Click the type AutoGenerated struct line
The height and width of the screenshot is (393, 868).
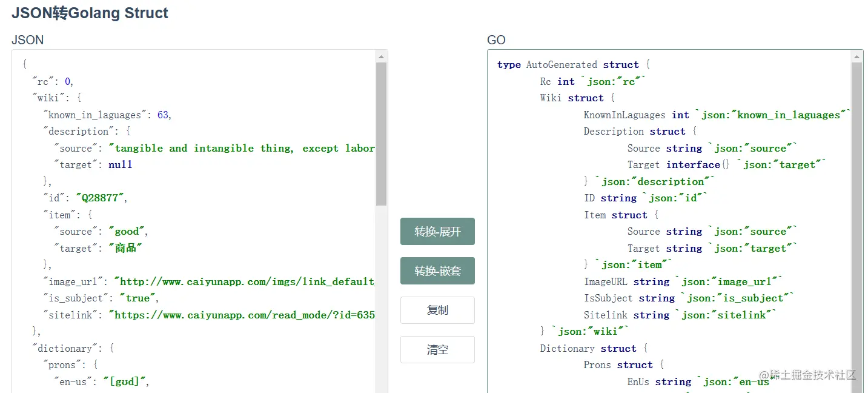[574, 64]
